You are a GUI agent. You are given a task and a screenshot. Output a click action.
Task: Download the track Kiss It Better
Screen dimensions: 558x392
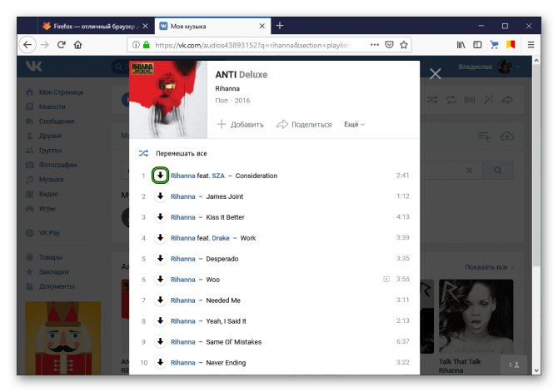[x=160, y=217]
